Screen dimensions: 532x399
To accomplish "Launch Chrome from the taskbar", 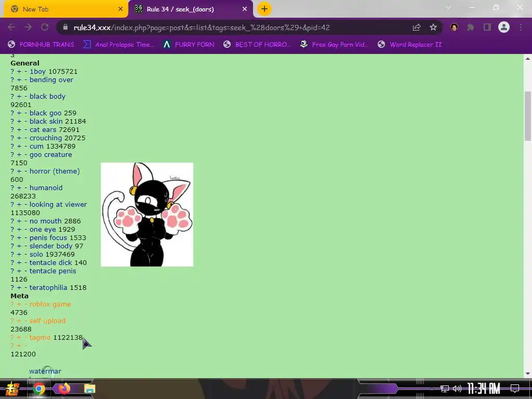I will (x=38, y=389).
